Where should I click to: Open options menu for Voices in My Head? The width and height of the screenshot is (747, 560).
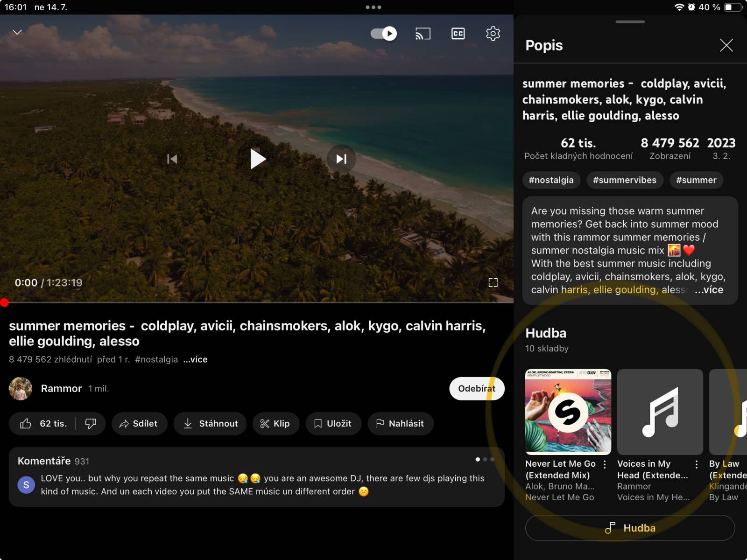(697, 464)
